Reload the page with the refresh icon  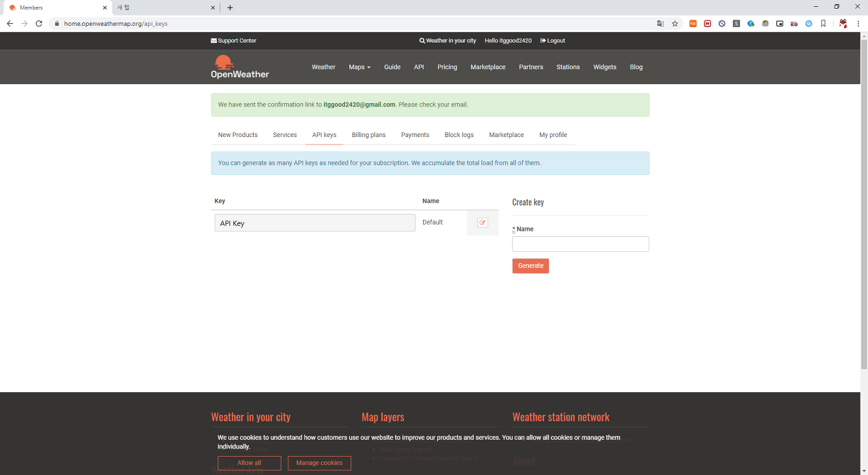[39, 23]
